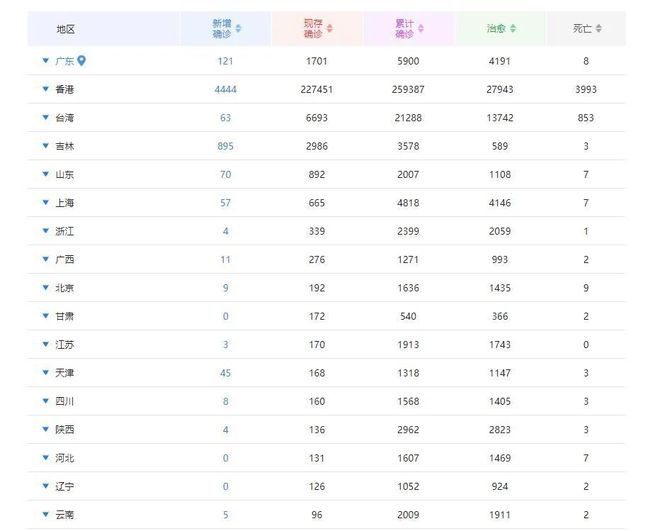Sort by 新增确诊 using its sort arrows
Screen dimensions: 660x531
point(238,29)
